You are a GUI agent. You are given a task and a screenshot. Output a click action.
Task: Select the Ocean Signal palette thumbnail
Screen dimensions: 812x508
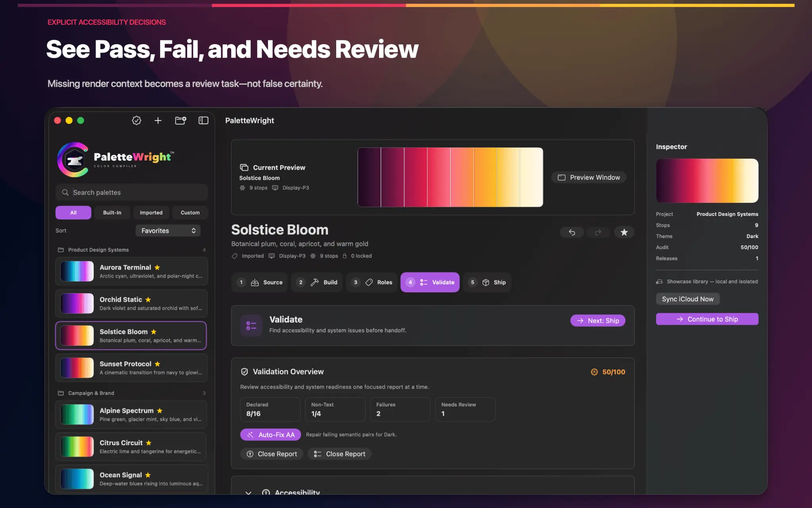(77, 479)
